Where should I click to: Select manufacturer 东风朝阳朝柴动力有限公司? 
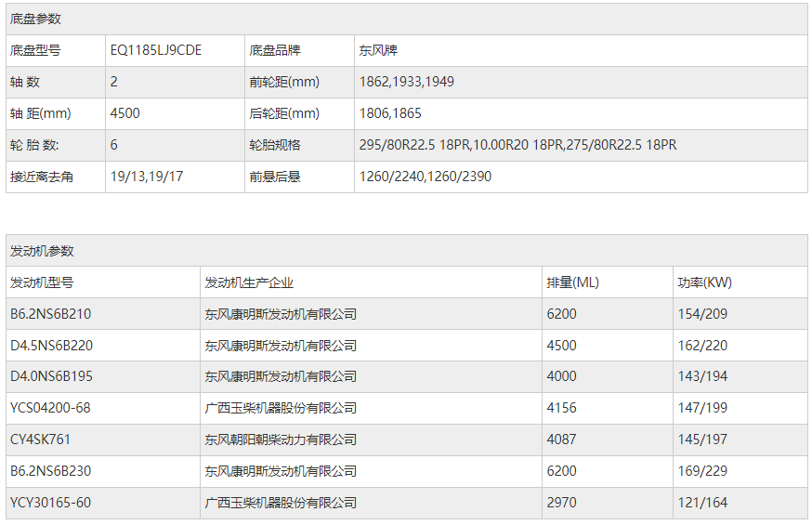coord(281,440)
